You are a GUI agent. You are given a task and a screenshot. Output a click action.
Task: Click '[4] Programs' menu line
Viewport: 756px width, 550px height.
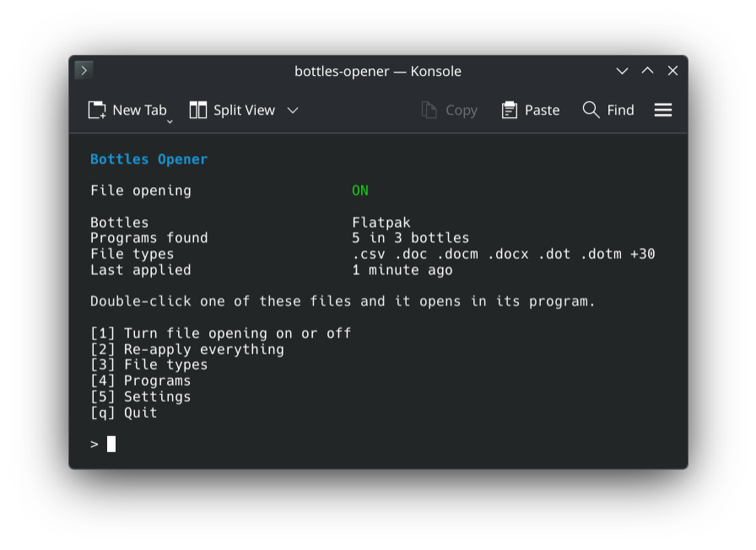(140, 380)
